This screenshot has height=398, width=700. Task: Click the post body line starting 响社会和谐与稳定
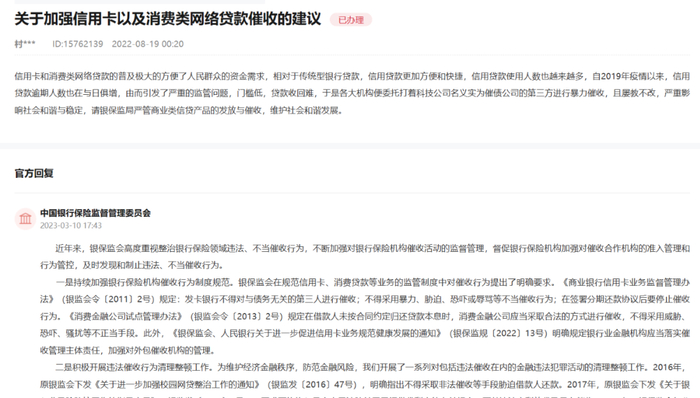click(179, 110)
